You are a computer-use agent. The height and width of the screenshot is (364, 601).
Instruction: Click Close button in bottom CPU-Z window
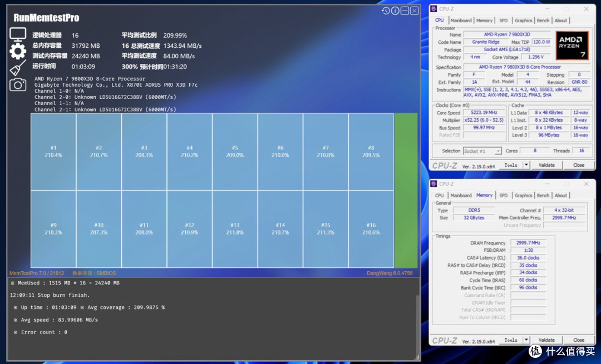(579, 340)
